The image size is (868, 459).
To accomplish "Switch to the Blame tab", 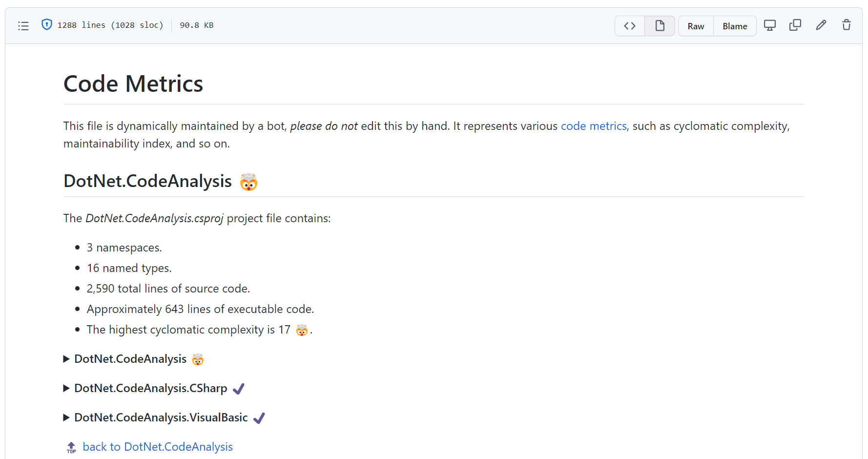I will tap(735, 26).
